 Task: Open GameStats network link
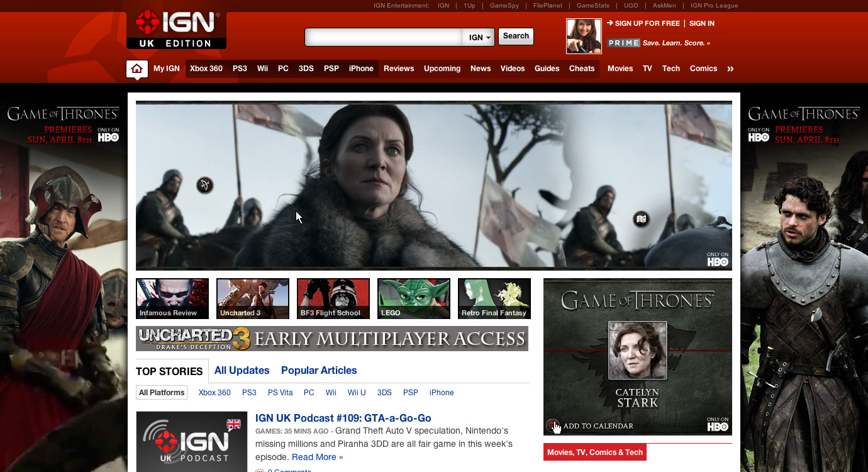[x=593, y=6]
